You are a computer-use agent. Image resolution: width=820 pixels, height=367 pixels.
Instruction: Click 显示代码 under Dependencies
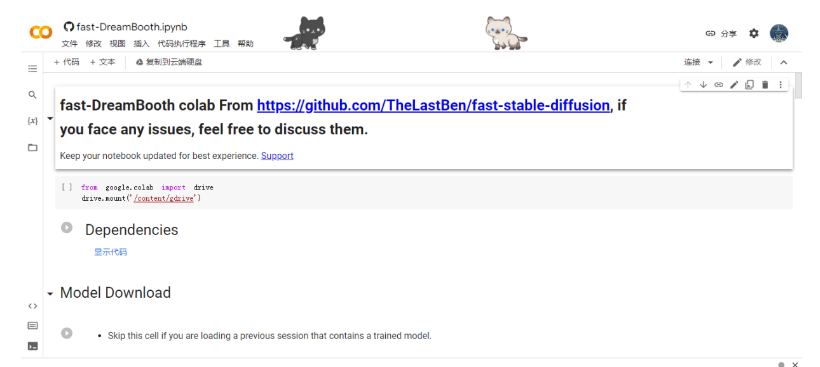click(110, 252)
